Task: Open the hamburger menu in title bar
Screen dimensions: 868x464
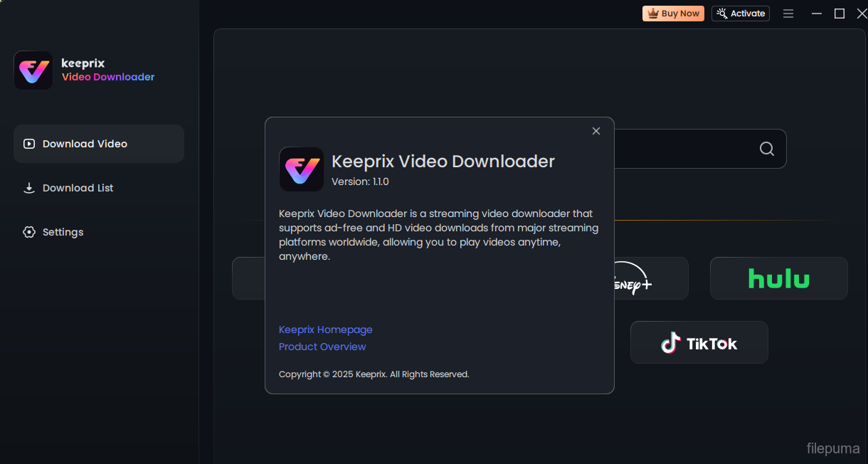Action: 788,14
